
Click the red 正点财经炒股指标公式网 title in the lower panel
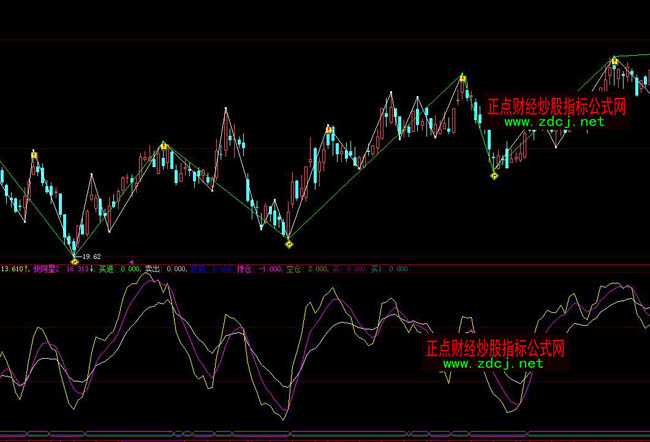click(x=495, y=348)
